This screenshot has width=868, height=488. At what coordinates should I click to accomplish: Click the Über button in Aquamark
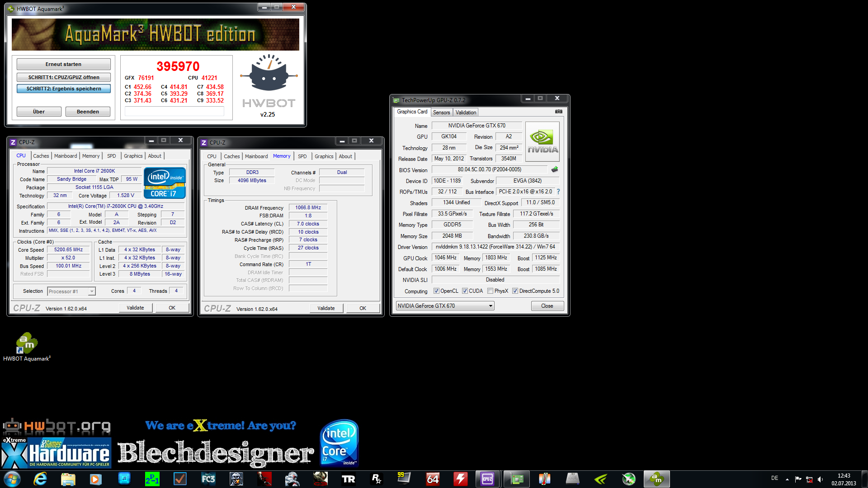pyautogui.click(x=39, y=112)
